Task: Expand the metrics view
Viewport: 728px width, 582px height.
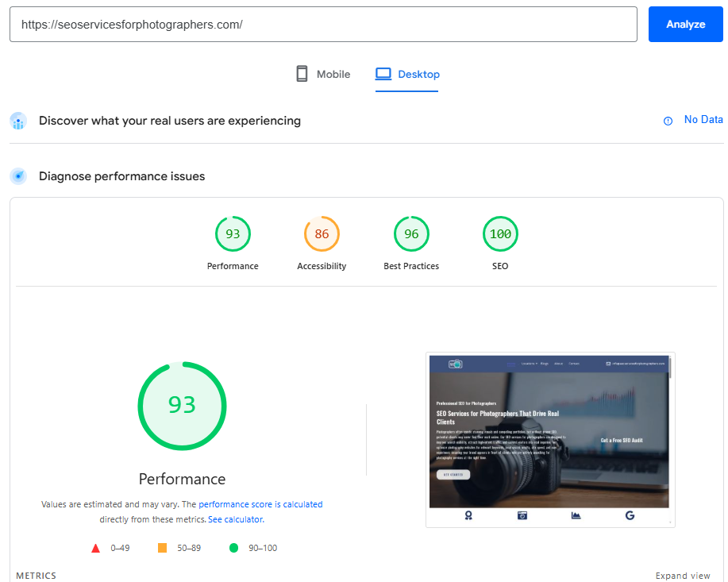Action: [x=683, y=576]
